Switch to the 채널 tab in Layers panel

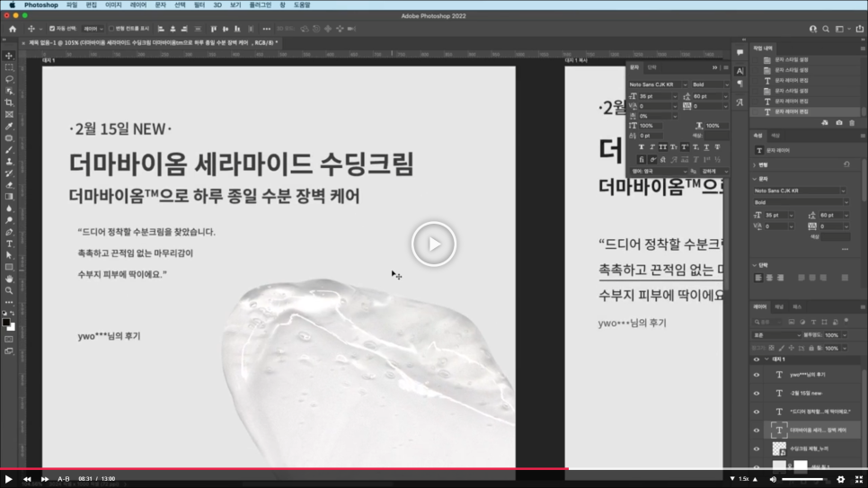click(x=779, y=306)
